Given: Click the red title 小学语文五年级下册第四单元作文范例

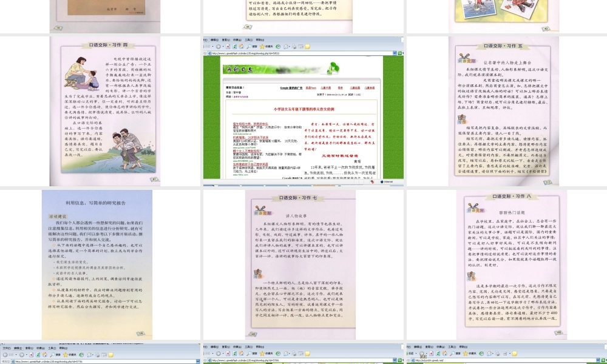Looking at the screenshot, I should tap(304, 109).
